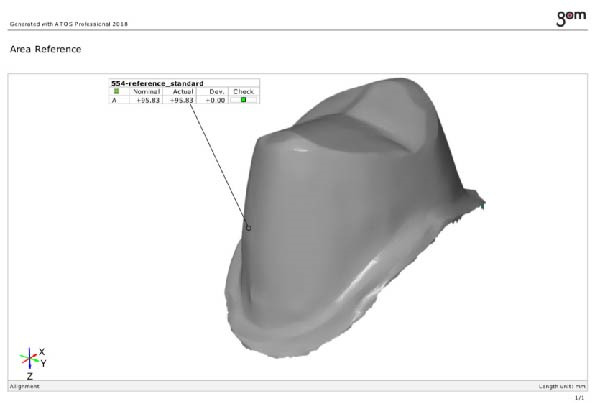Click the '1/1' page number
This screenshot has height=403, width=600.
click(x=580, y=398)
